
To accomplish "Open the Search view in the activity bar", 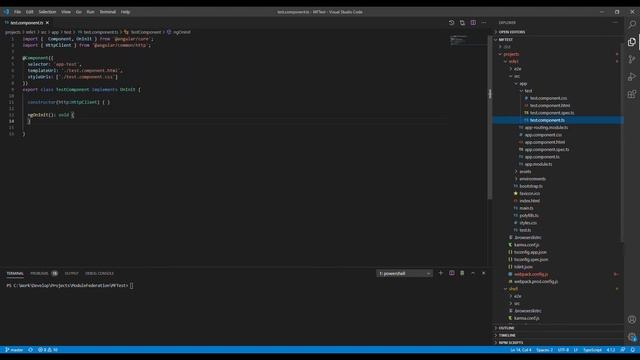I will click(632, 24).
